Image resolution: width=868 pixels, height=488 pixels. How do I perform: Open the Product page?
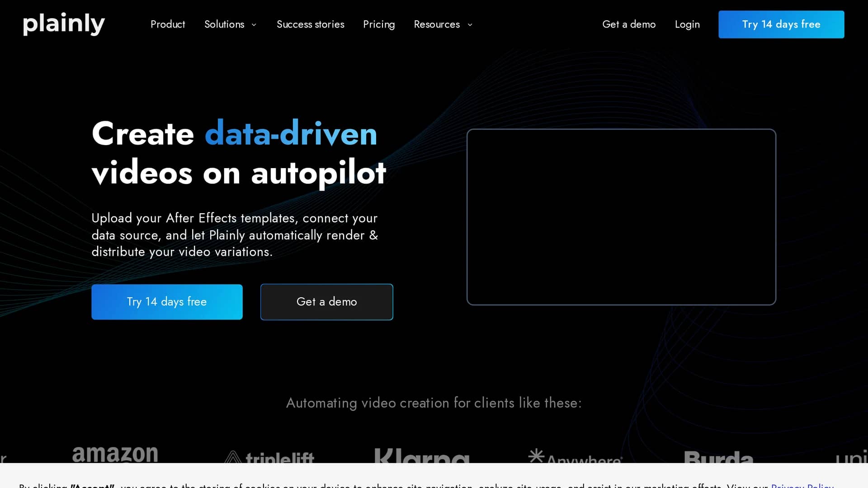pyautogui.click(x=168, y=24)
